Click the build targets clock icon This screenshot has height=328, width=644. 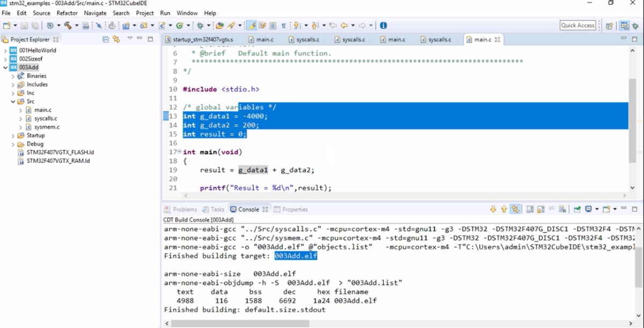click(50, 25)
